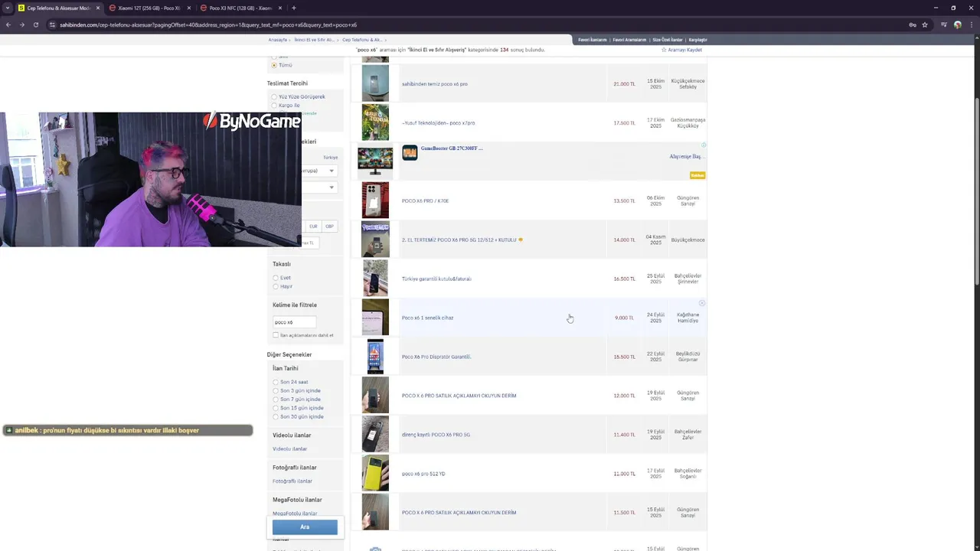Choose the EUR currency button

(x=313, y=227)
